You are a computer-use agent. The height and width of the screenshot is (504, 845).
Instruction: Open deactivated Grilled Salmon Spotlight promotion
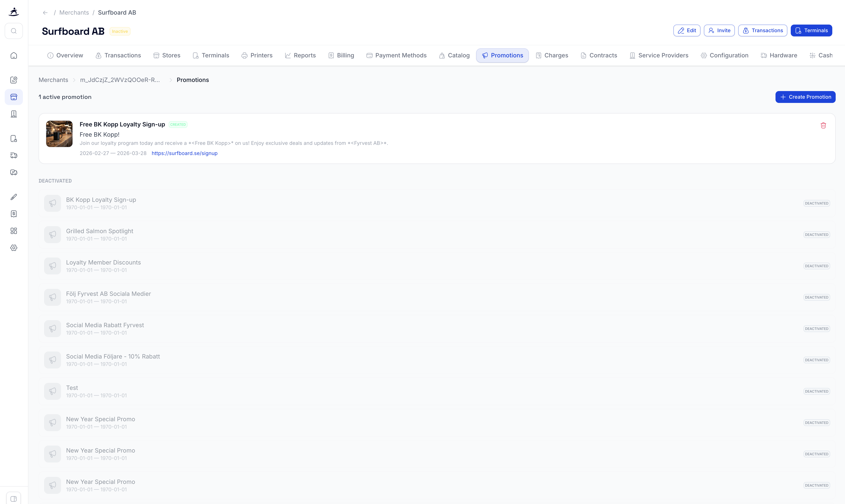coord(100,231)
